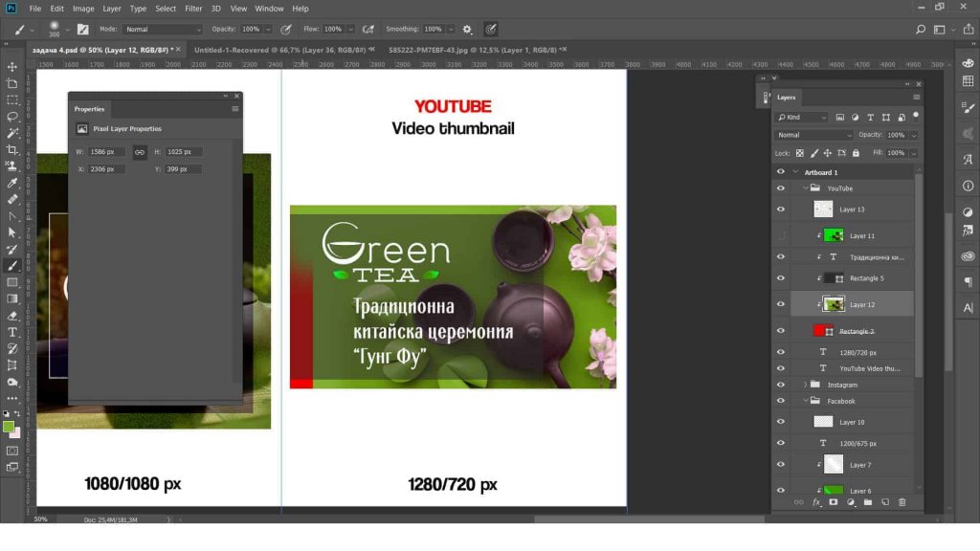Click the Width field in Properties

[107, 152]
